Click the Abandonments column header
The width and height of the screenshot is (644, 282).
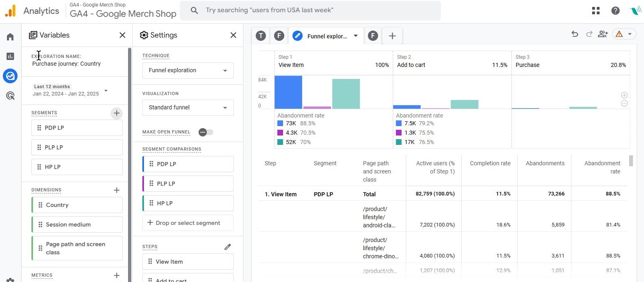click(545, 163)
